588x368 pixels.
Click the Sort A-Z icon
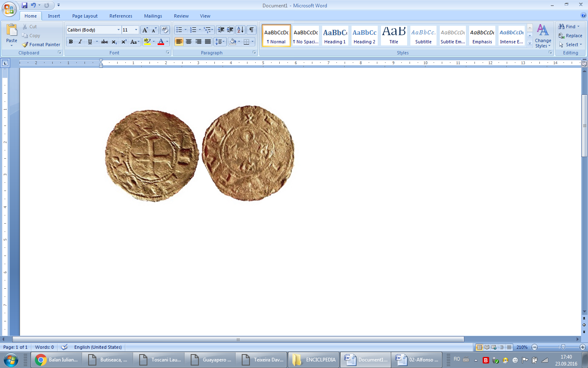[241, 30]
